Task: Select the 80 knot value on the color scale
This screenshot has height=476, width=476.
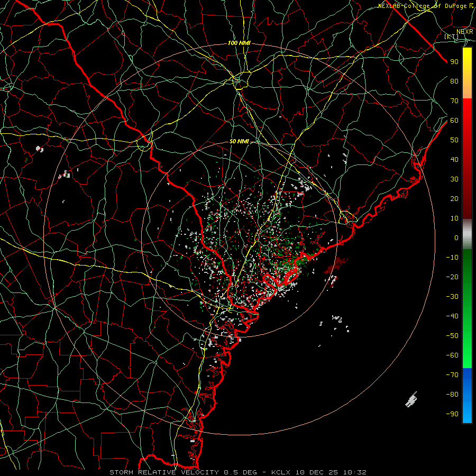Action: [454, 81]
